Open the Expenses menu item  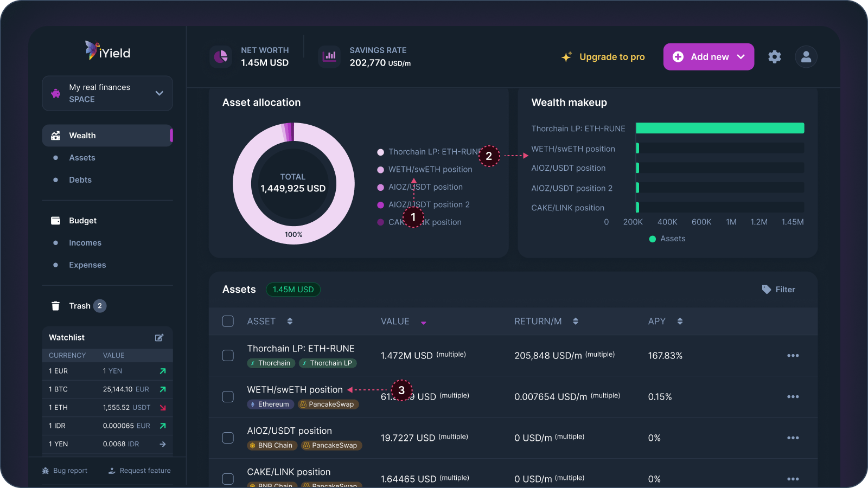(87, 265)
